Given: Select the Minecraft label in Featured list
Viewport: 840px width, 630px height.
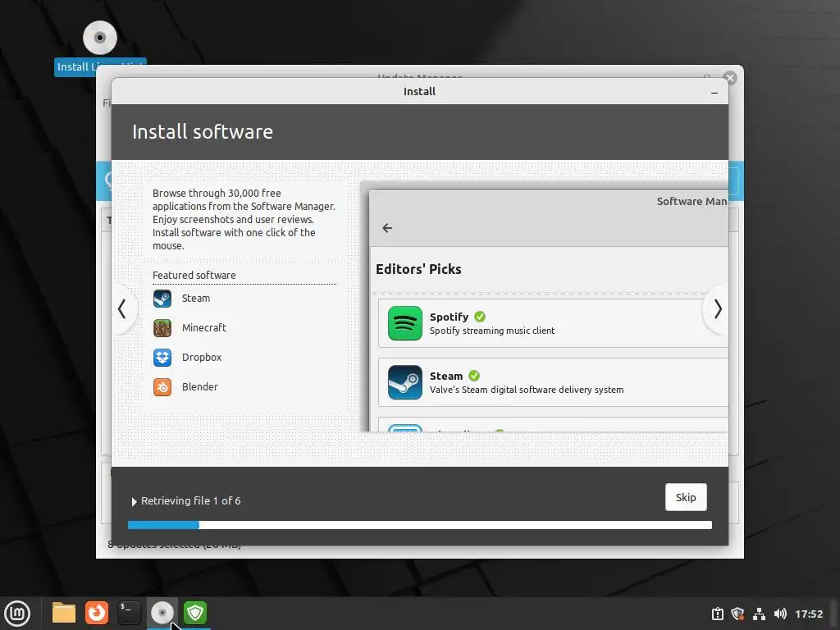Looking at the screenshot, I should click(204, 328).
